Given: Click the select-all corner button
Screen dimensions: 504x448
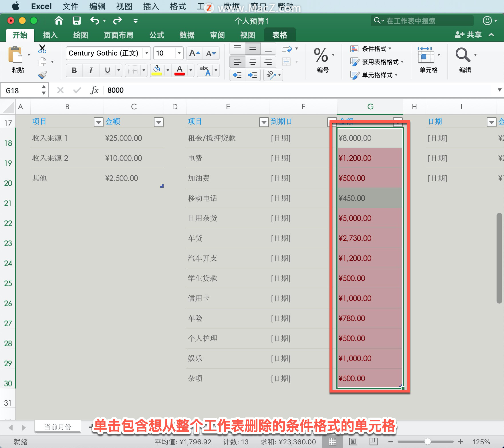Looking at the screenshot, I should click(x=8, y=107).
